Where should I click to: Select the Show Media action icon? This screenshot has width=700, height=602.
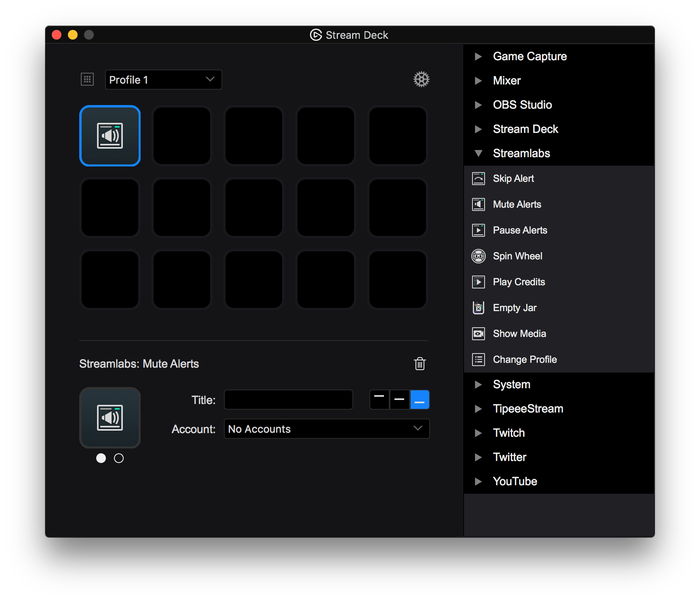tap(479, 333)
